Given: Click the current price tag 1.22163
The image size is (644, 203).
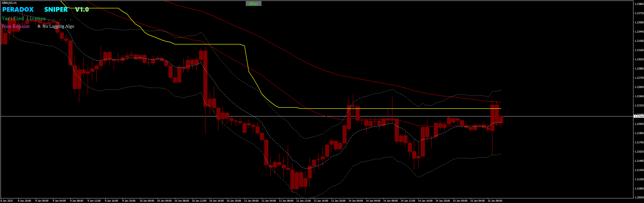Looking at the screenshot, I should pyautogui.click(x=639, y=116).
